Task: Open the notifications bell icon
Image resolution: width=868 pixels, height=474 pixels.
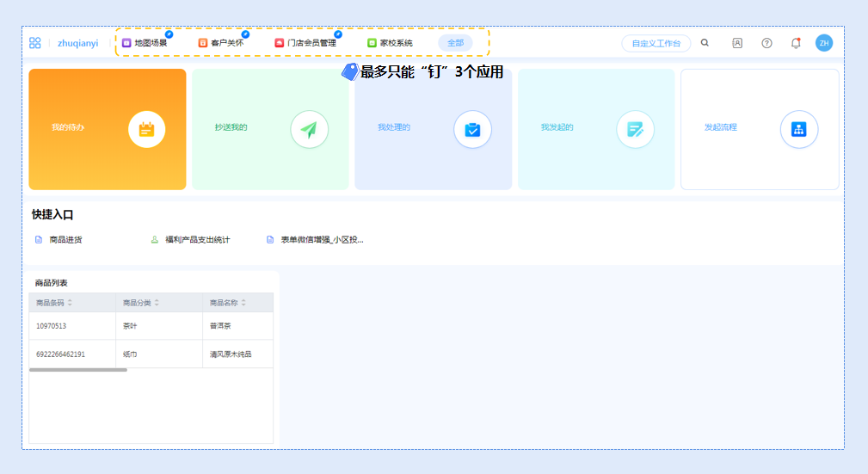Action: click(x=796, y=43)
